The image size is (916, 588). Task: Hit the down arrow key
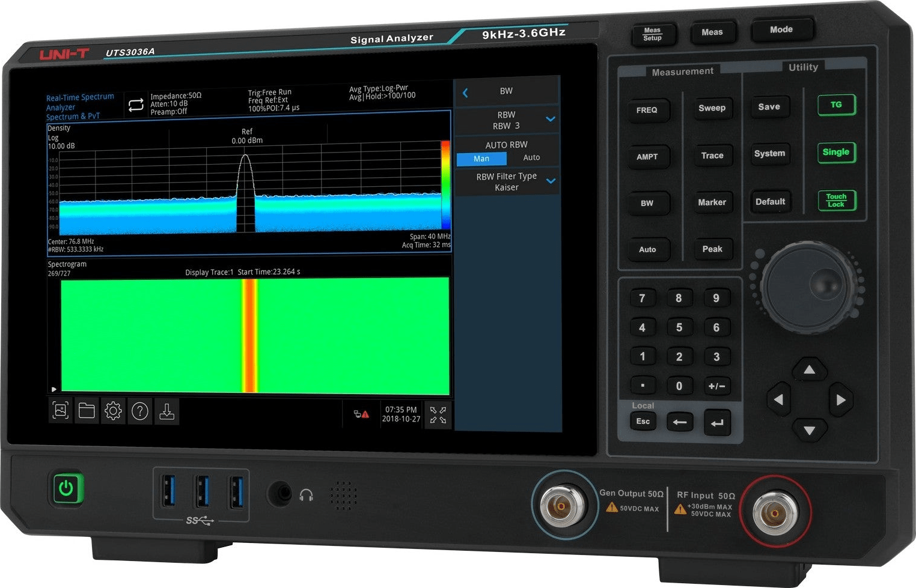(810, 430)
